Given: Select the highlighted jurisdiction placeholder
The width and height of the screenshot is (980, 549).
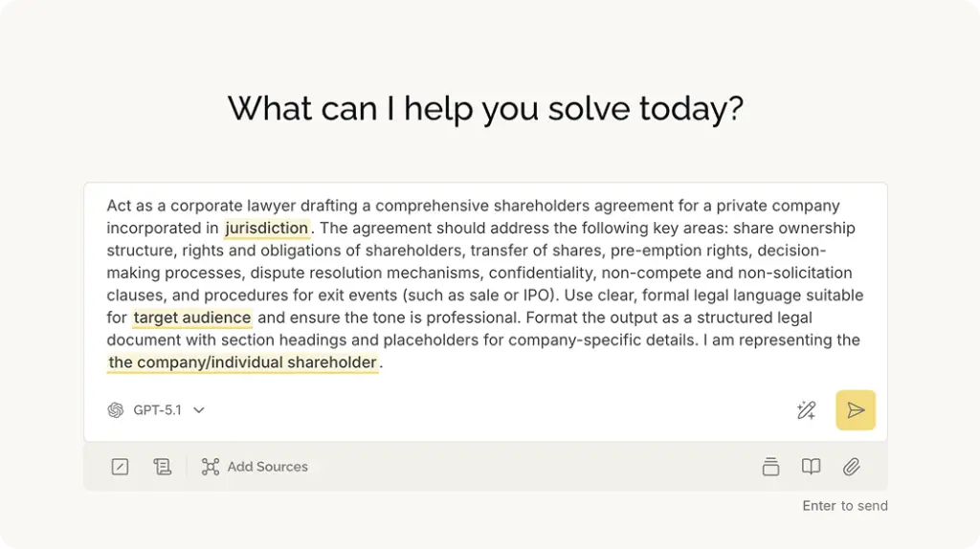Looking at the screenshot, I should pyautogui.click(x=267, y=229).
